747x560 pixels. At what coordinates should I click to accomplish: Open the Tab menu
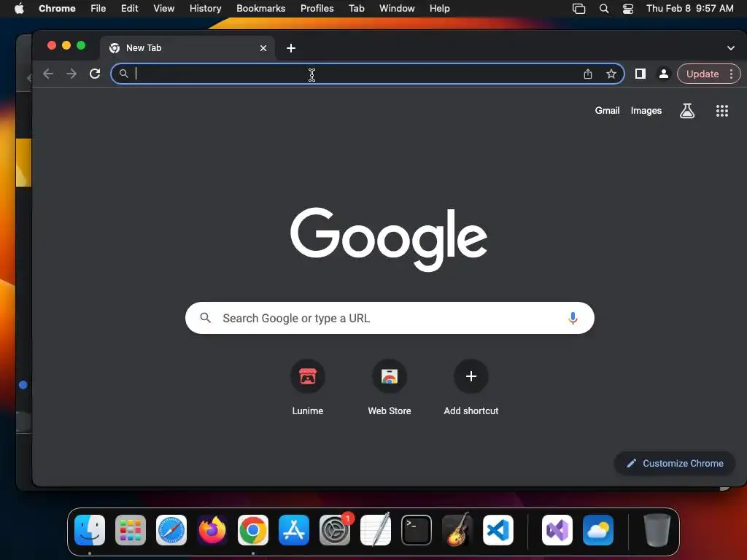click(x=356, y=8)
